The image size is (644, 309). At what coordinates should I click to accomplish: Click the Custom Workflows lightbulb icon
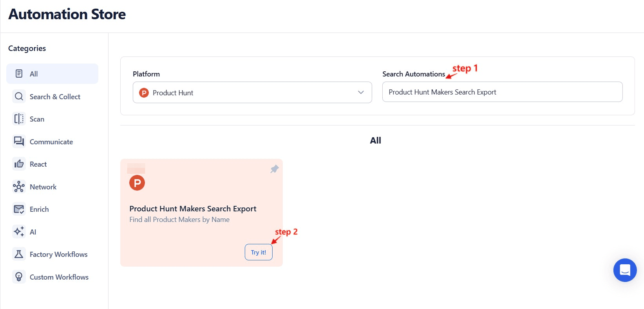click(x=19, y=277)
